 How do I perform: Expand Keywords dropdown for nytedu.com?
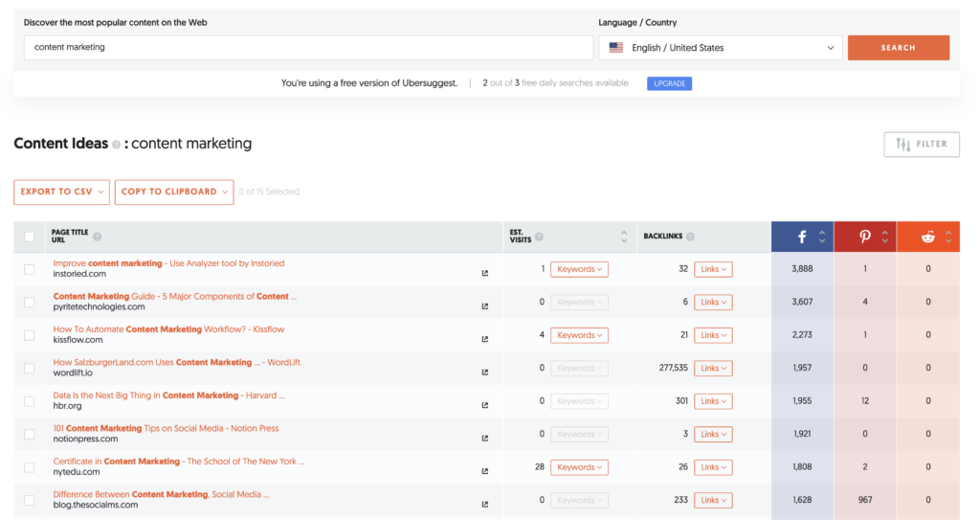pos(579,467)
